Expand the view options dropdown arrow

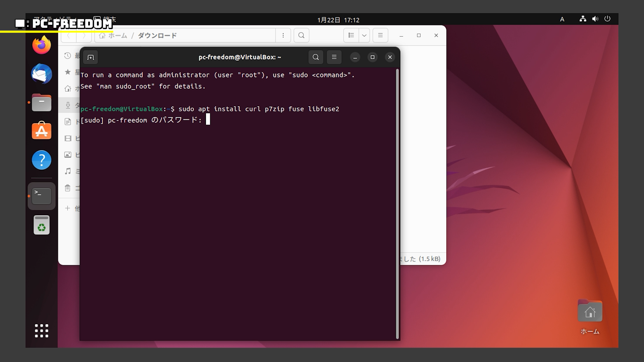pos(364,36)
